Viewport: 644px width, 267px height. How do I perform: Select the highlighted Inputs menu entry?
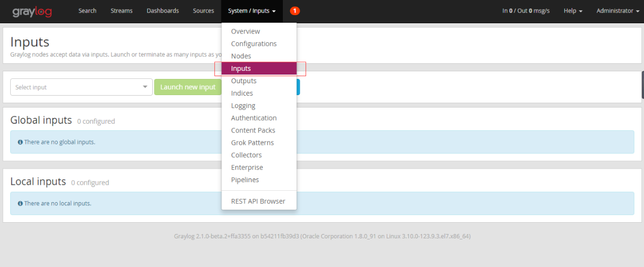point(259,68)
